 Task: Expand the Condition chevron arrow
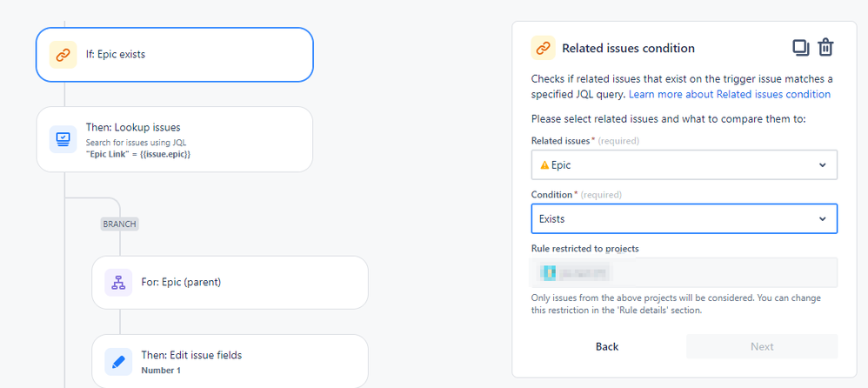[x=823, y=219]
